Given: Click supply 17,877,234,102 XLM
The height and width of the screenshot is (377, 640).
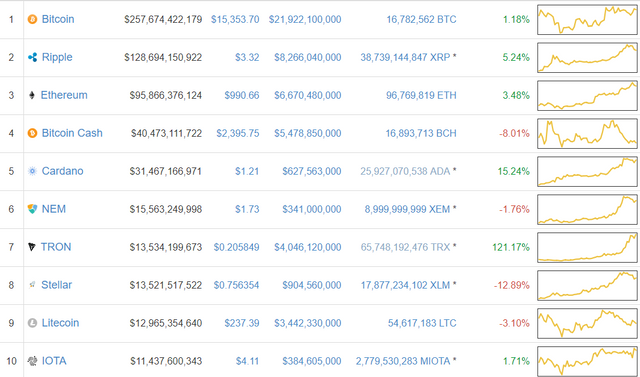Looking at the screenshot, I should pos(405,285).
